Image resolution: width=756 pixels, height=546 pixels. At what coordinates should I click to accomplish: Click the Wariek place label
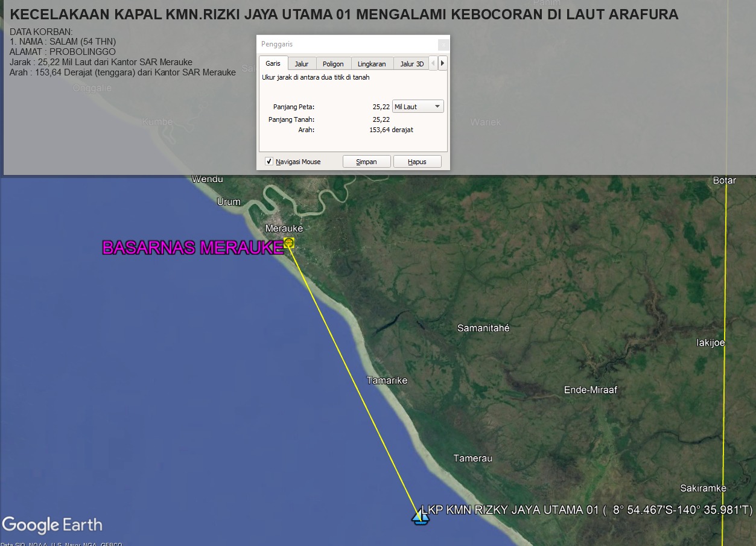486,122
